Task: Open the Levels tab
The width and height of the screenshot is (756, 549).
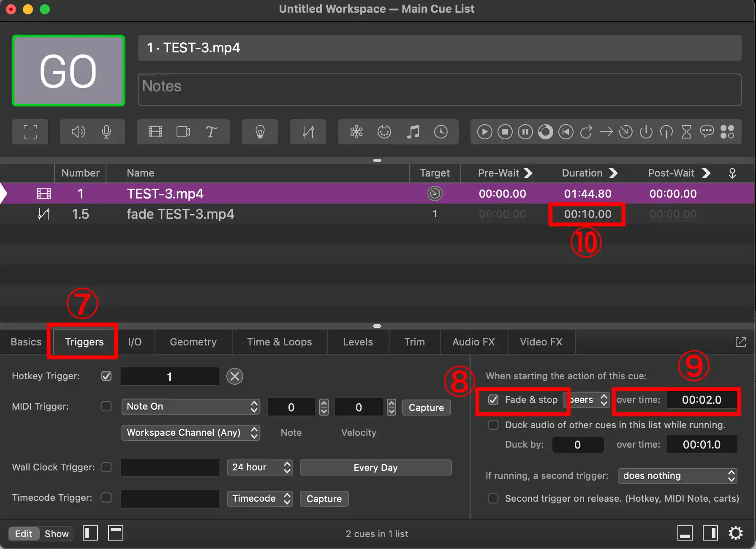Action: pyautogui.click(x=358, y=342)
